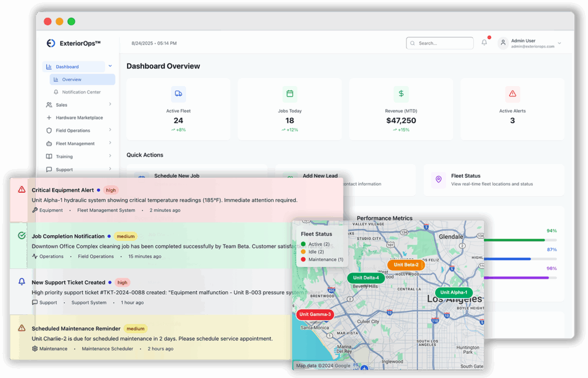This screenshot has width=588, height=378.
Task: Click the Search input field
Action: (x=440, y=43)
